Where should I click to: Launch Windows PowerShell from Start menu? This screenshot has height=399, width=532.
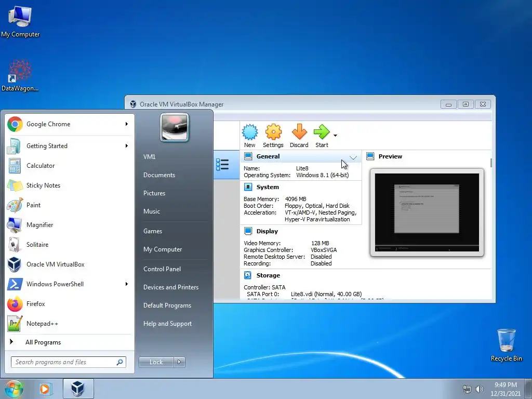click(x=68, y=284)
